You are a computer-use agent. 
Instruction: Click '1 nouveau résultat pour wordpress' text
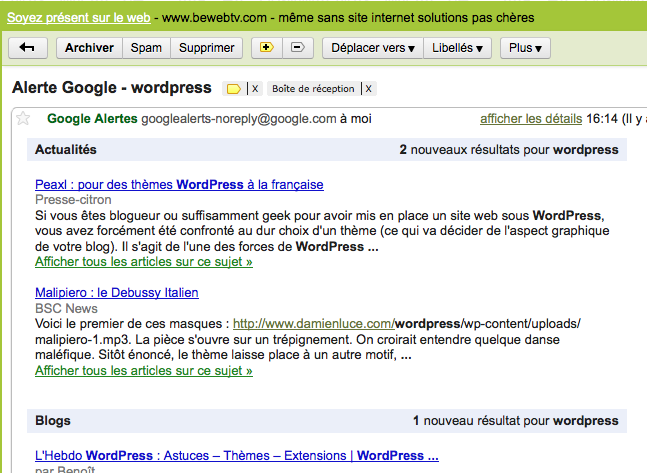coord(516,421)
